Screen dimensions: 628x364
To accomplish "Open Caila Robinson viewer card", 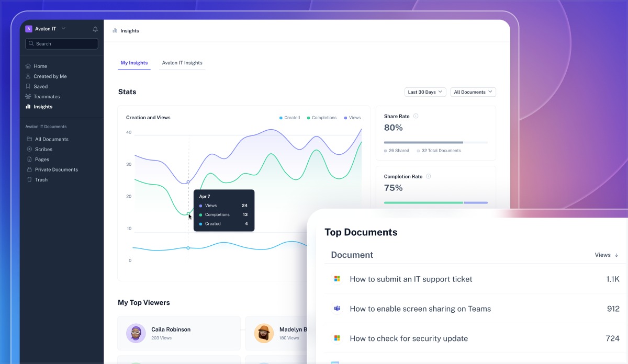I will point(179,333).
